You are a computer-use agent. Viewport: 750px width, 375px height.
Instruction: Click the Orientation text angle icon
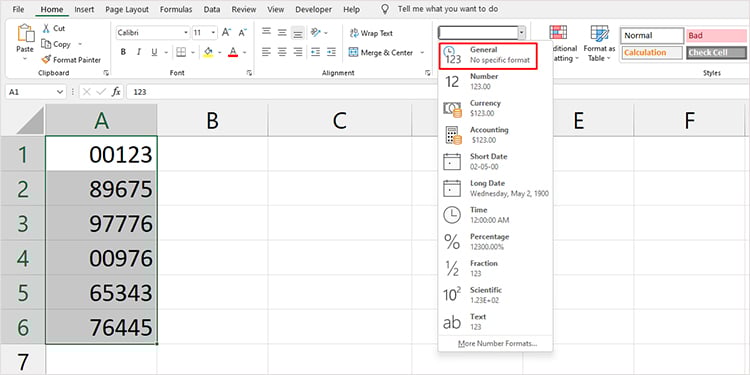(x=316, y=33)
